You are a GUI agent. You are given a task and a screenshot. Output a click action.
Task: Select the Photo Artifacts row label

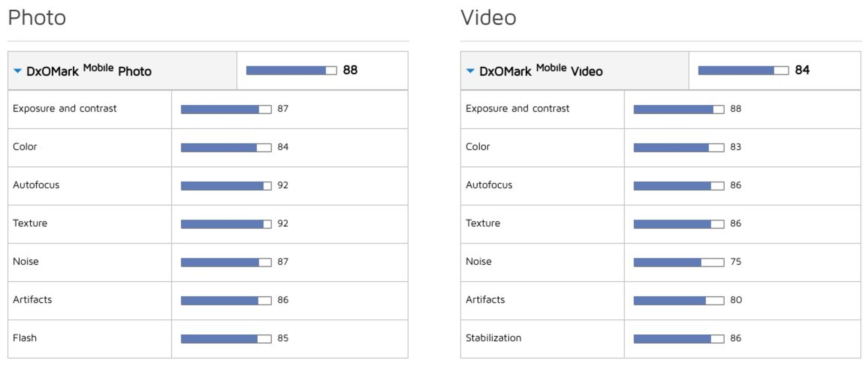32,299
